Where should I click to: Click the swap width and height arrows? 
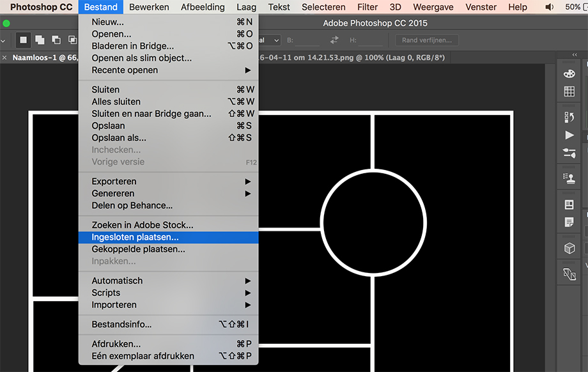[x=334, y=40]
